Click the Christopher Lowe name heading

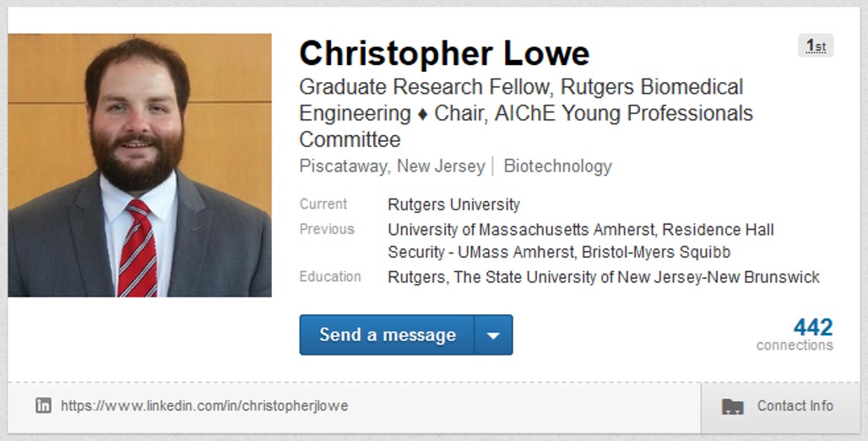(x=444, y=53)
